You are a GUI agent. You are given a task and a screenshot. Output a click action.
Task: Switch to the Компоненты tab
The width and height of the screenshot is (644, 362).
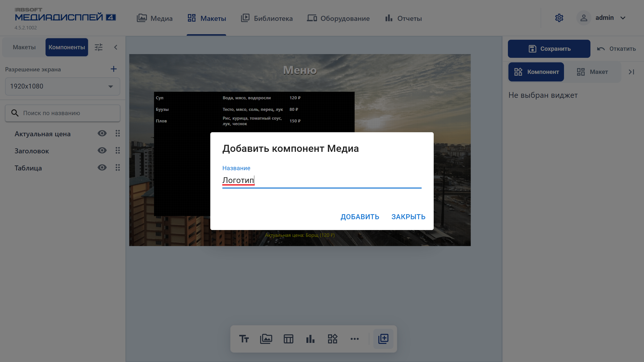click(x=67, y=47)
